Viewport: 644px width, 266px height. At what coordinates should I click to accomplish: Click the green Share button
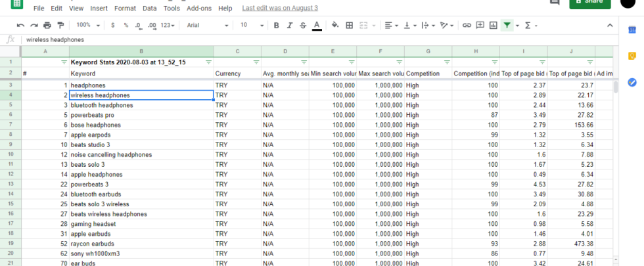[590, 3]
